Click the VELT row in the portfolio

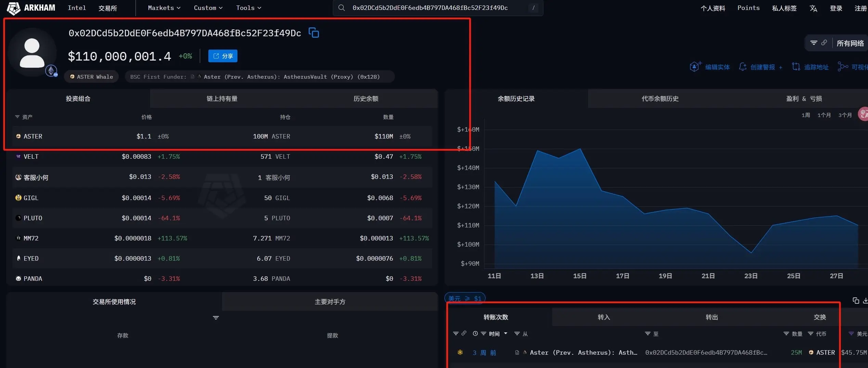click(x=222, y=156)
